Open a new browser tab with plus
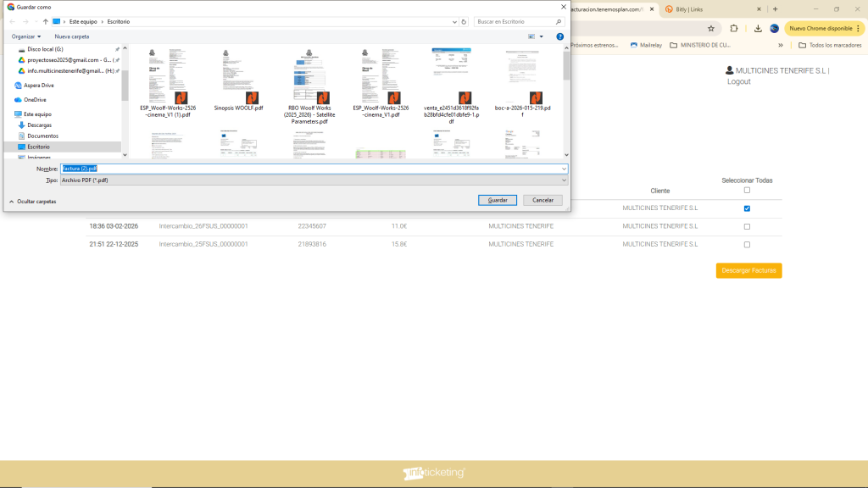Image resolution: width=868 pixels, height=488 pixels. (775, 9)
